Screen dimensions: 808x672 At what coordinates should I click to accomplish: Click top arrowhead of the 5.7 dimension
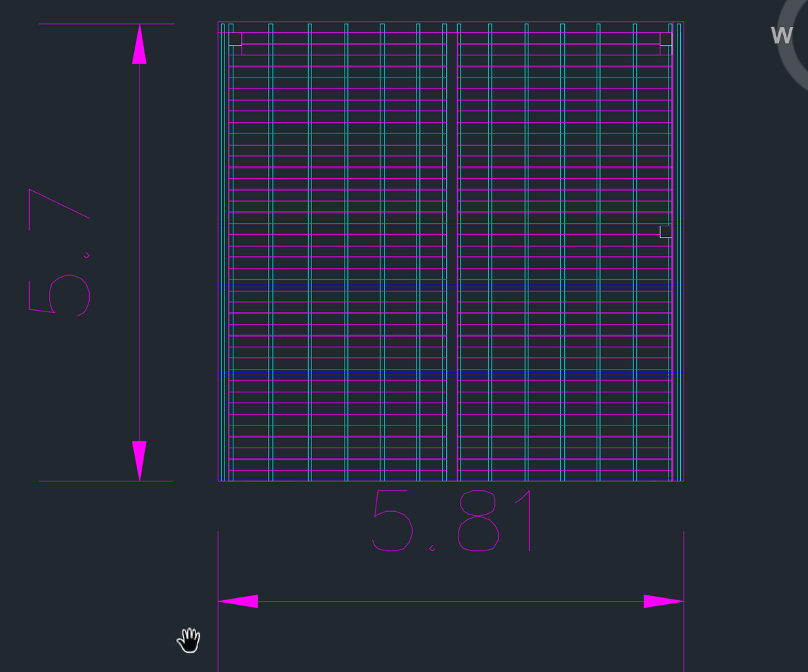coord(140,44)
